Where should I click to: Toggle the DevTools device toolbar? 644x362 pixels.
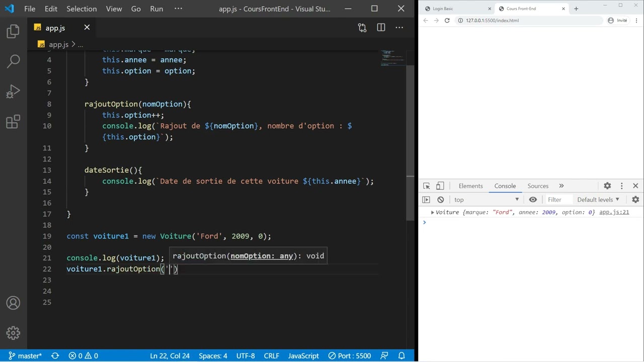coord(440,186)
